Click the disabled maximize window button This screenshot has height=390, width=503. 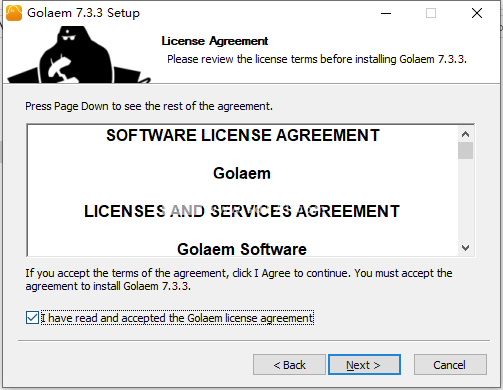coord(431,13)
